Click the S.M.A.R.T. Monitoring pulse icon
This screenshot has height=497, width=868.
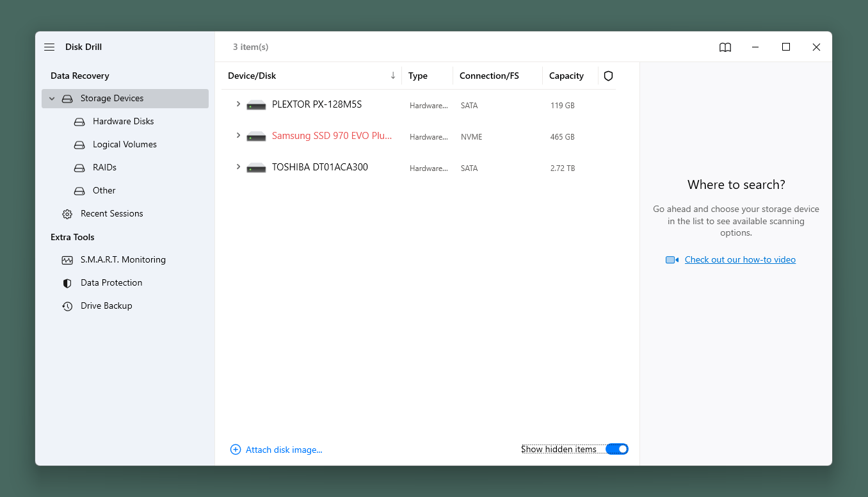pyautogui.click(x=67, y=260)
